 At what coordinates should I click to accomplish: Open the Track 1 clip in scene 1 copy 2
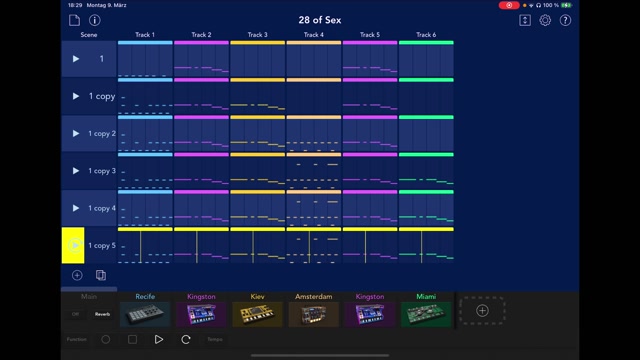(x=145, y=133)
